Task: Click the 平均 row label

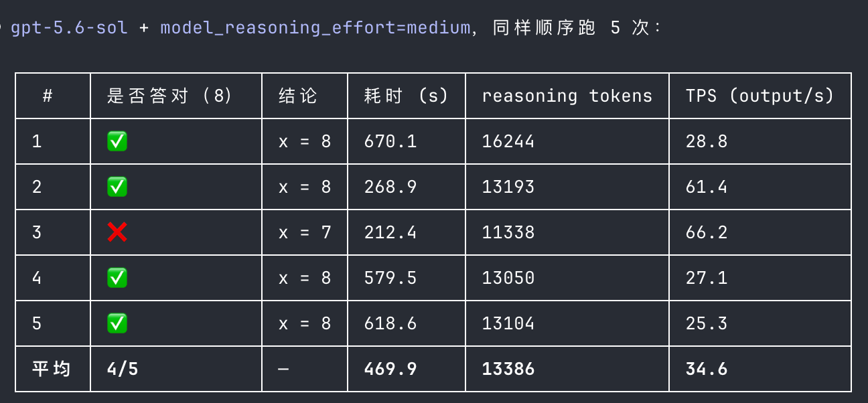Action: [52, 369]
